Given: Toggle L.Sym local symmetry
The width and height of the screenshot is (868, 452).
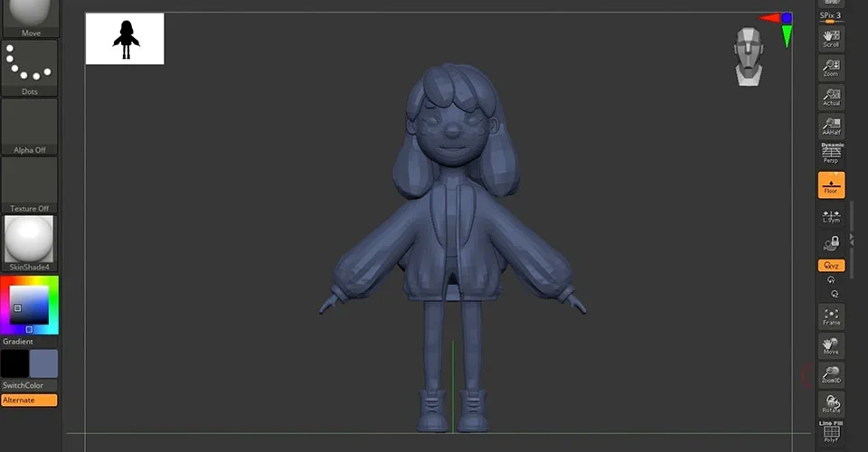Looking at the screenshot, I should pos(832,216).
